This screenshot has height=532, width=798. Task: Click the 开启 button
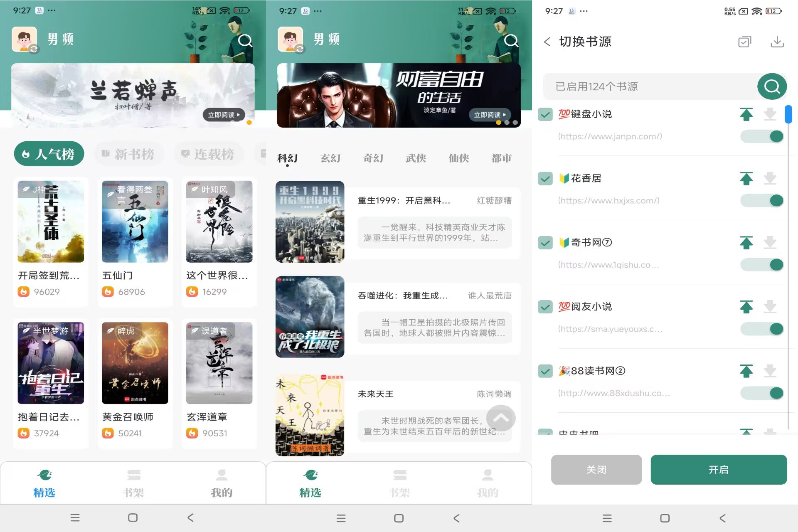(719, 470)
